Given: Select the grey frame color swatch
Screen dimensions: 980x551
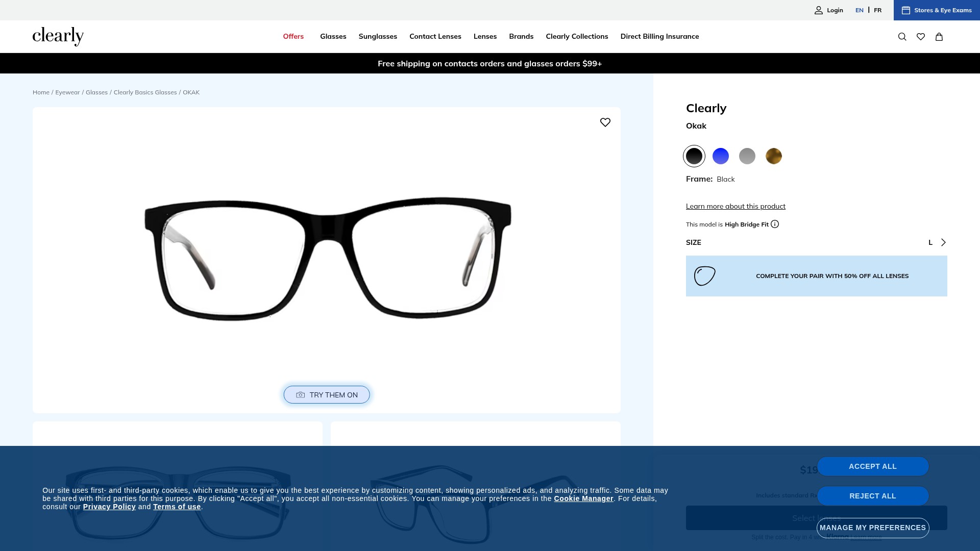Looking at the screenshot, I should click(x=747, y=156).
